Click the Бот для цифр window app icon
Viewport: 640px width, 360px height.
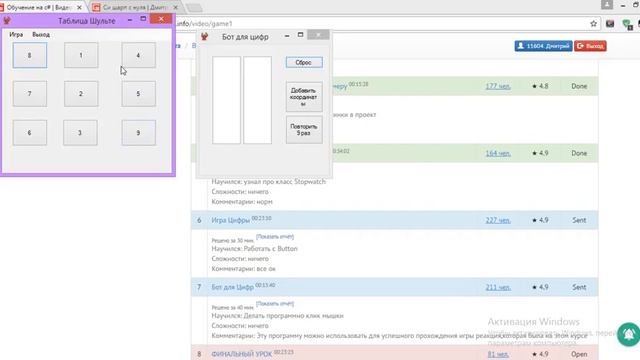point(204,36)
